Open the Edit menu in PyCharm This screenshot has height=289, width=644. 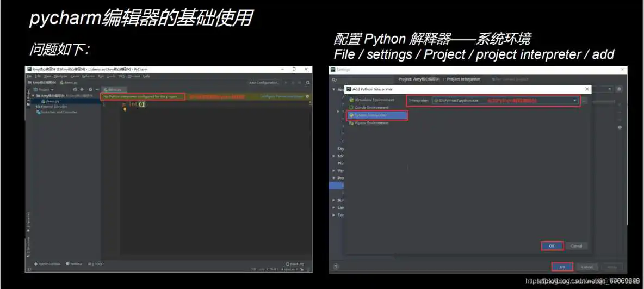pos(38,76)
